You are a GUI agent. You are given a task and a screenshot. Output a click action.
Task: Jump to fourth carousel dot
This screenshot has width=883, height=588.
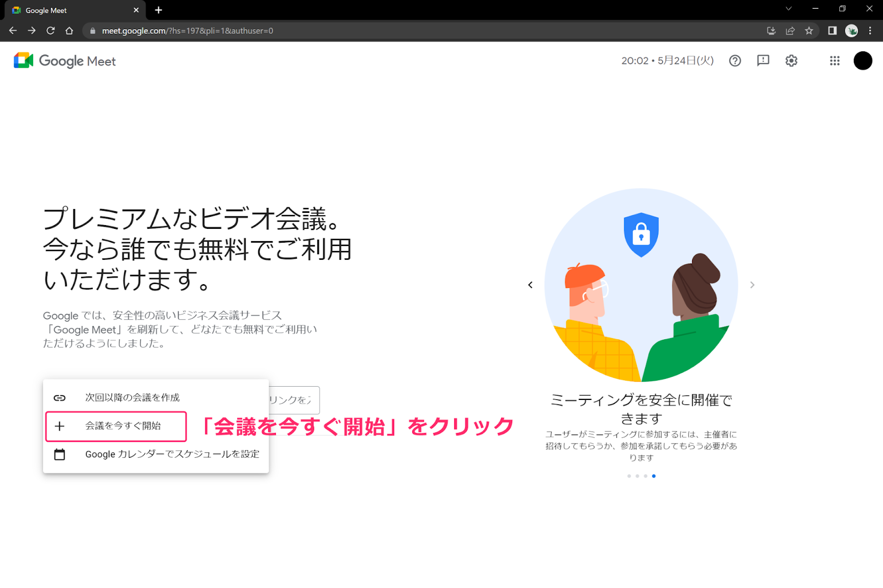point(653,476)
